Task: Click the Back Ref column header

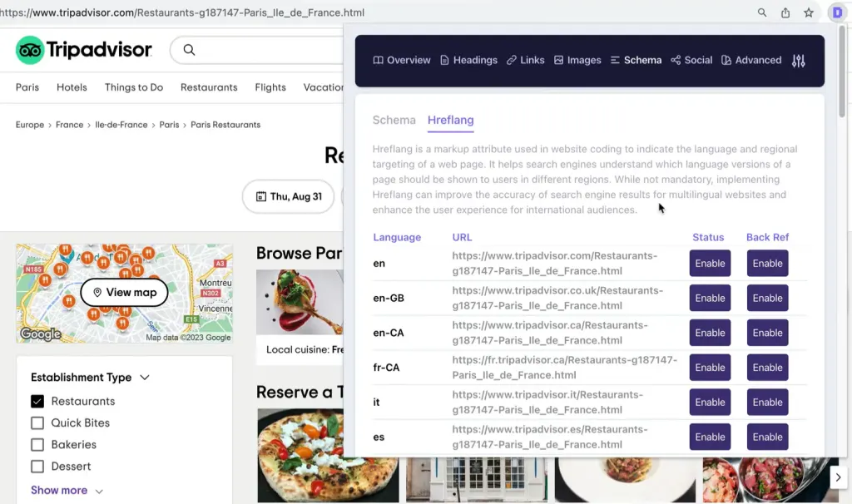Action: 767,237
